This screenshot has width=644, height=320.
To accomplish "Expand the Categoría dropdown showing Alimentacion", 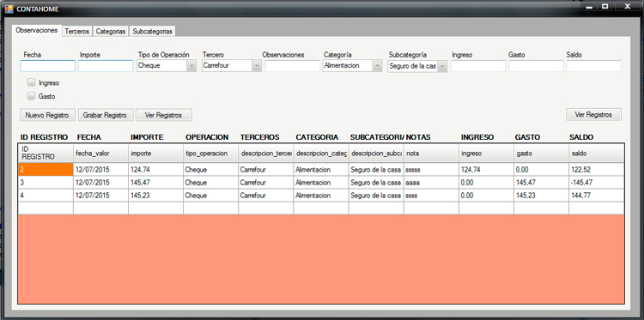I will pos(377,66).
